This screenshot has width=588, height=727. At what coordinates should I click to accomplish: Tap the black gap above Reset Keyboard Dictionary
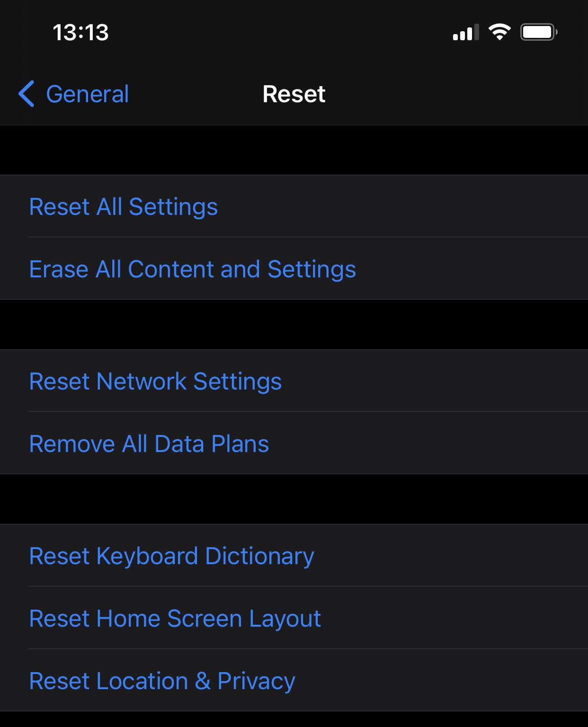tap(294, 499)
